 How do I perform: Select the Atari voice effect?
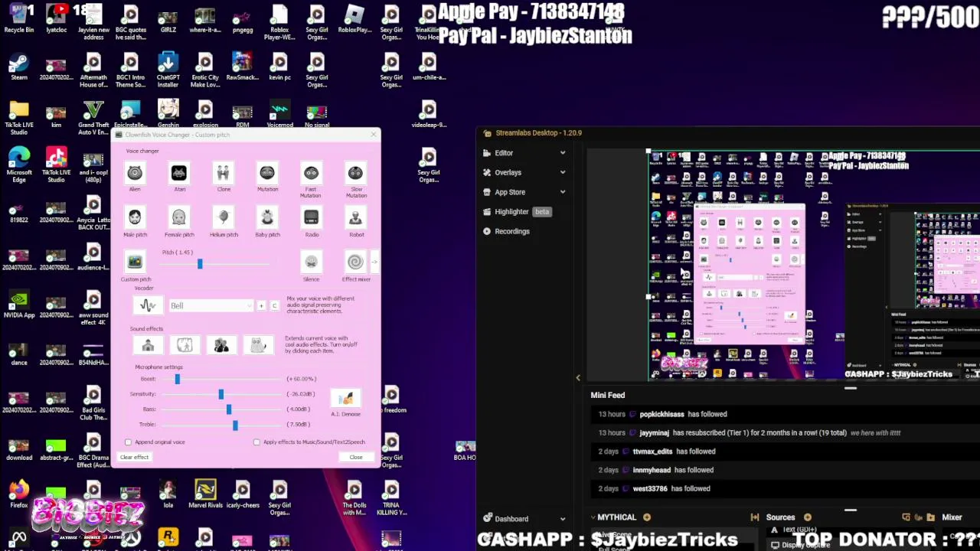(179, 173)
